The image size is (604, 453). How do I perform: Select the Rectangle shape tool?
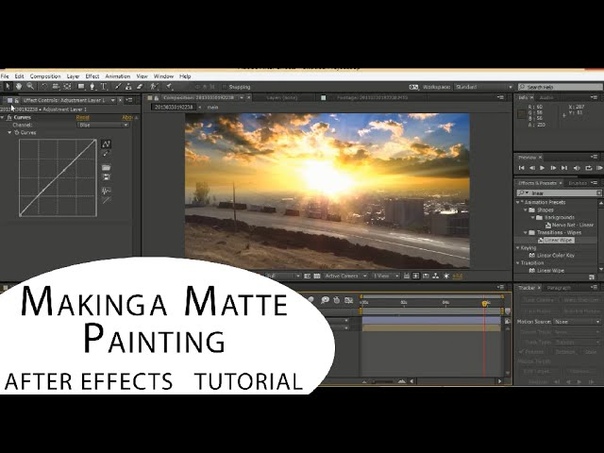click(x=81, y=87)
